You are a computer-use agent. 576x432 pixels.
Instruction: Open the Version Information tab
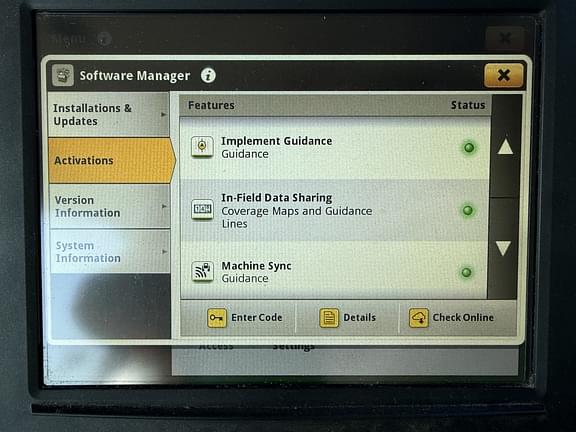tap(109, 206)
